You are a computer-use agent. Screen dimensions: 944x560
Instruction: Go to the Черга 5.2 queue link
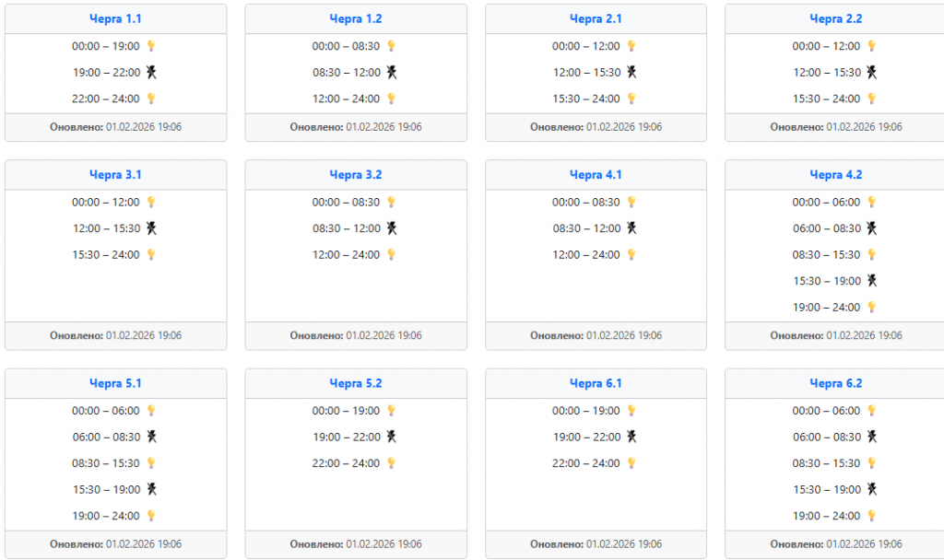pyautogui.click(x=355, y=383)
